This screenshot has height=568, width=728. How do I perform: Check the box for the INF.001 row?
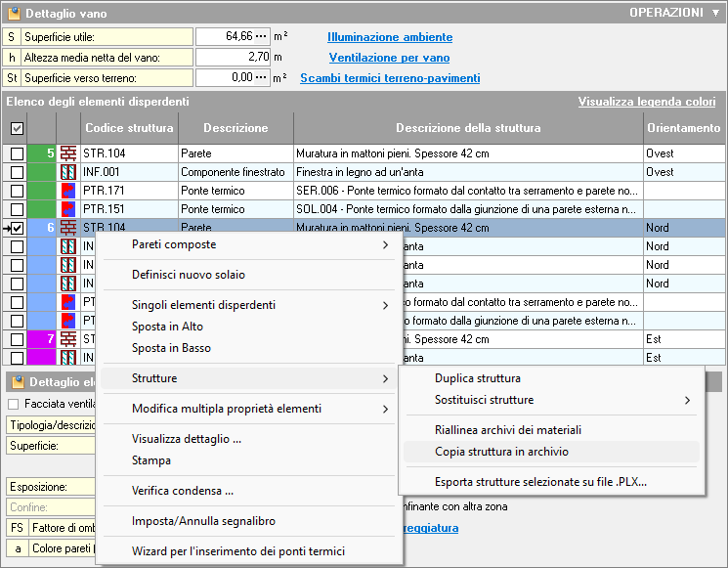click(17, 172)
